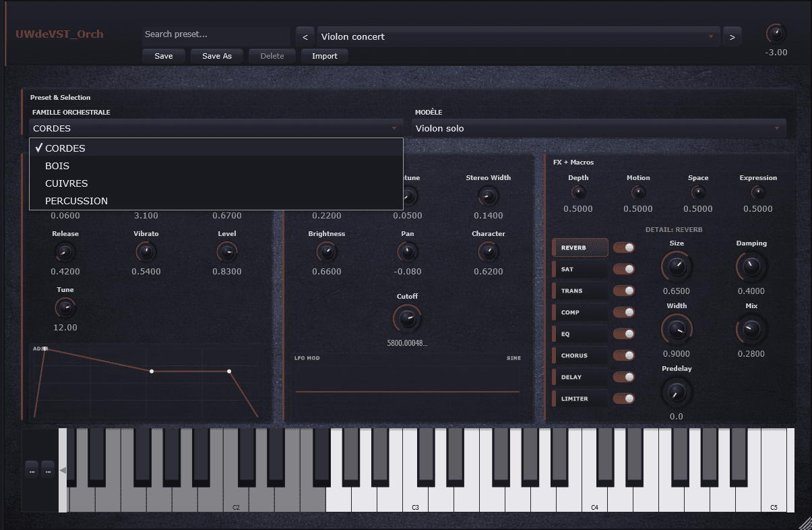Click the Vibrato knob
The width and height of the screenshot is (812, 530).
pyautogui.click(x=146, y=252)
